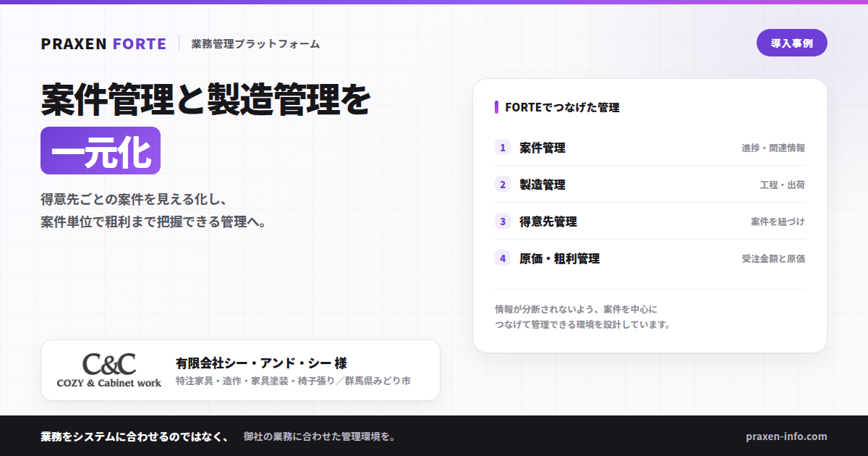This screenshot has height=456, width=868.
Task: Click the 工程・出荷 description
Action: (782, 185)
